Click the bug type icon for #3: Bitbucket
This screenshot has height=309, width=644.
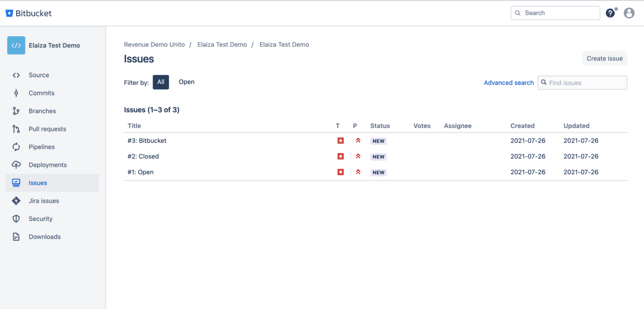(x=340, y=141)
